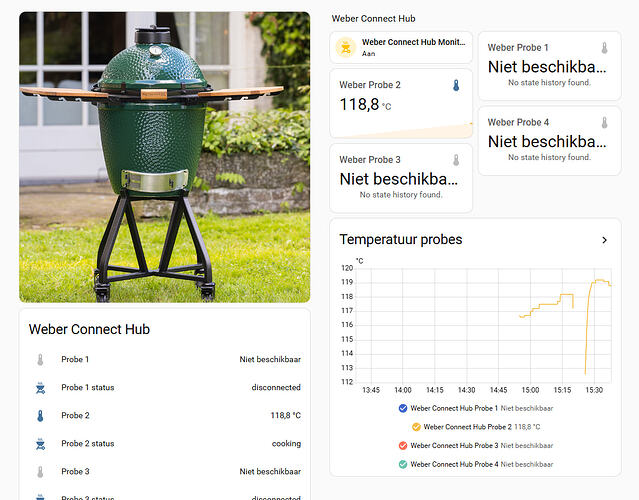Click the 15:00 time label on chart axis
The image size is (639, 500).
coord(530,390)
